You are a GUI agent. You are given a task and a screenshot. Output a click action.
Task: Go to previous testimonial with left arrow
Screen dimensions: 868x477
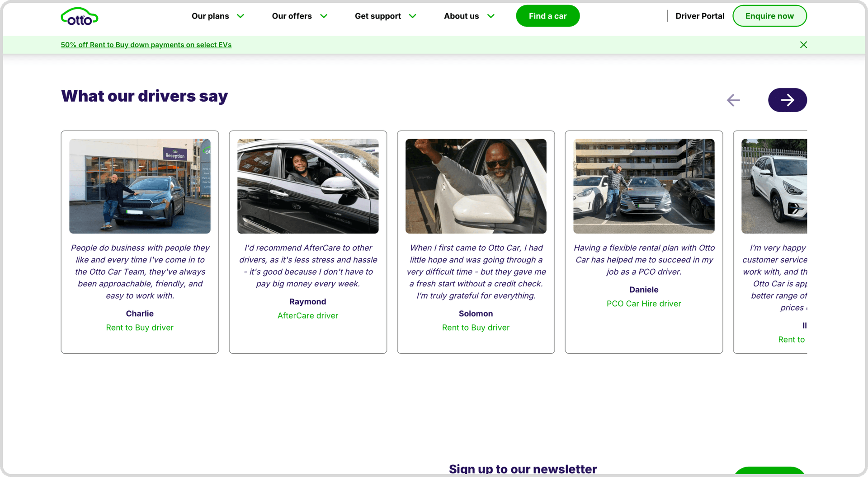pyautogui.click(x=733, y=100)
